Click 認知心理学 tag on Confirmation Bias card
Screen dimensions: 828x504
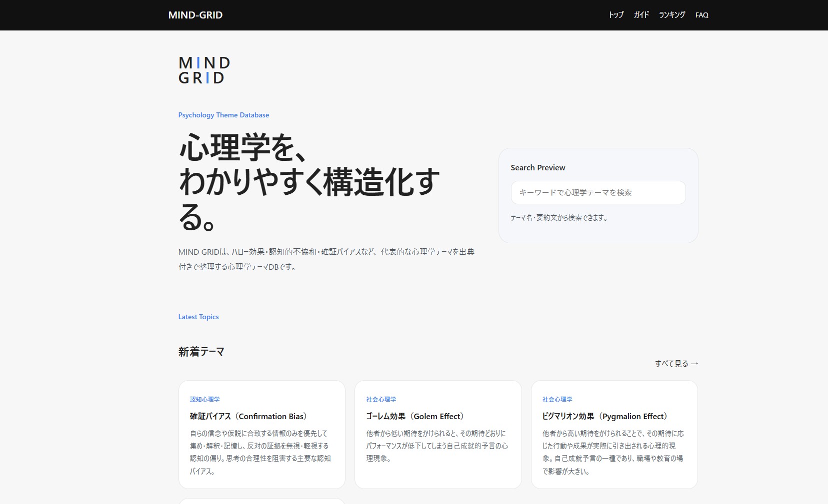[x=205, y=399]
